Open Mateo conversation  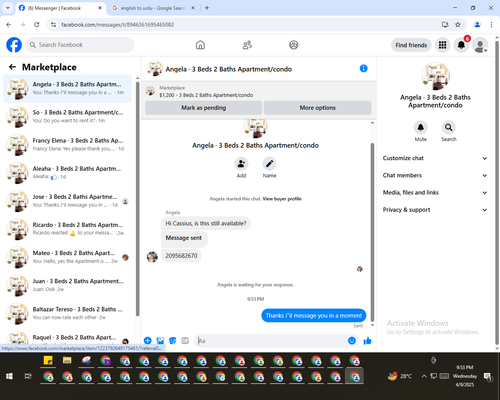(67, 257)
